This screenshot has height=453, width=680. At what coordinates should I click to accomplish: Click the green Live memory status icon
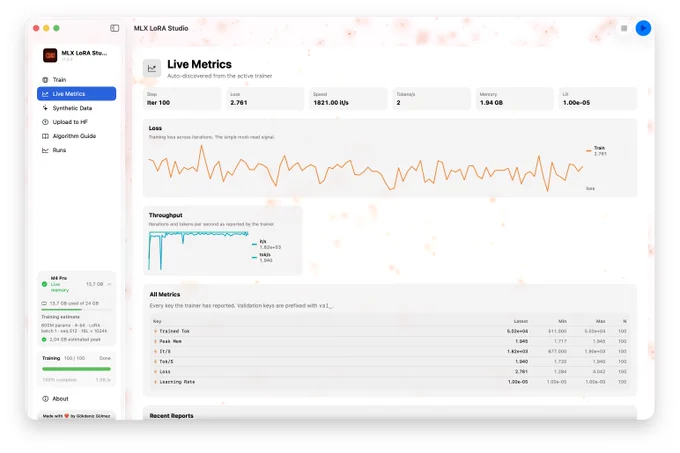[44, 284]
